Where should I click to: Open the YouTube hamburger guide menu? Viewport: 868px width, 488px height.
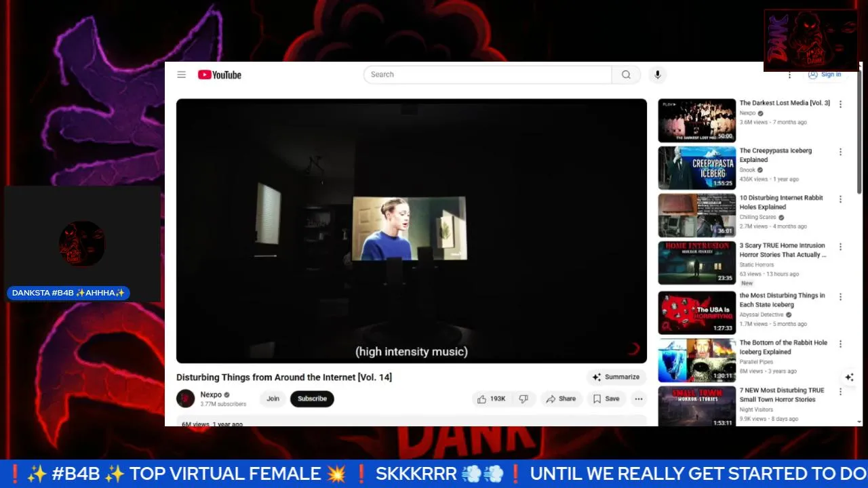pos(182,75)
